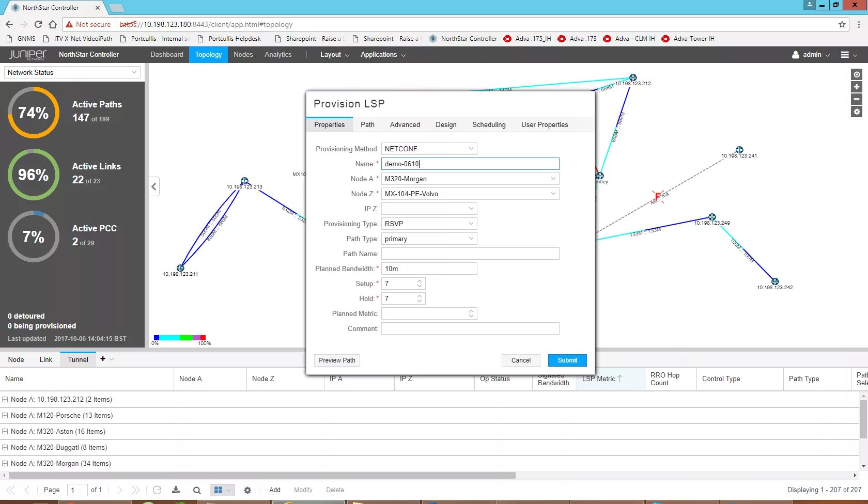Add a new table tab with plus icon
The image size is (868, 504).
click(103, 359)
